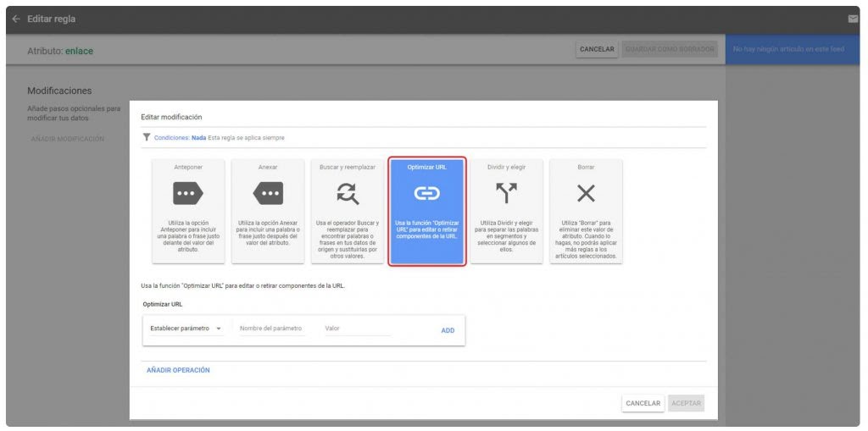Click the Buscar y reemplazar description text

coord(347,240)
